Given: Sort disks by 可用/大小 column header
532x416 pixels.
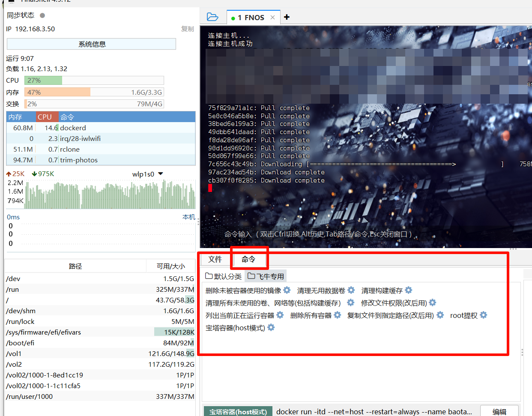Looking at the screenshot, I should 171,266.
